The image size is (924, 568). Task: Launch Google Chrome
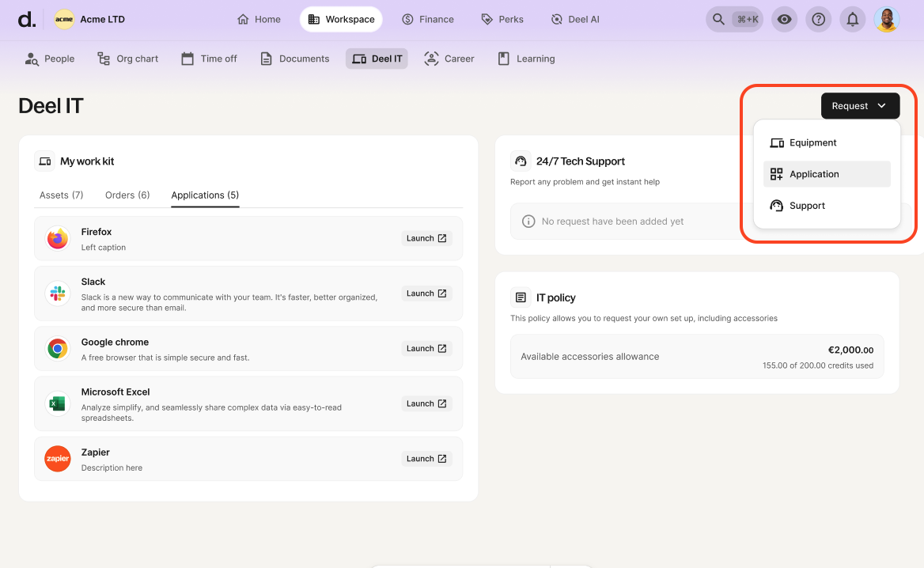(426, 349)
